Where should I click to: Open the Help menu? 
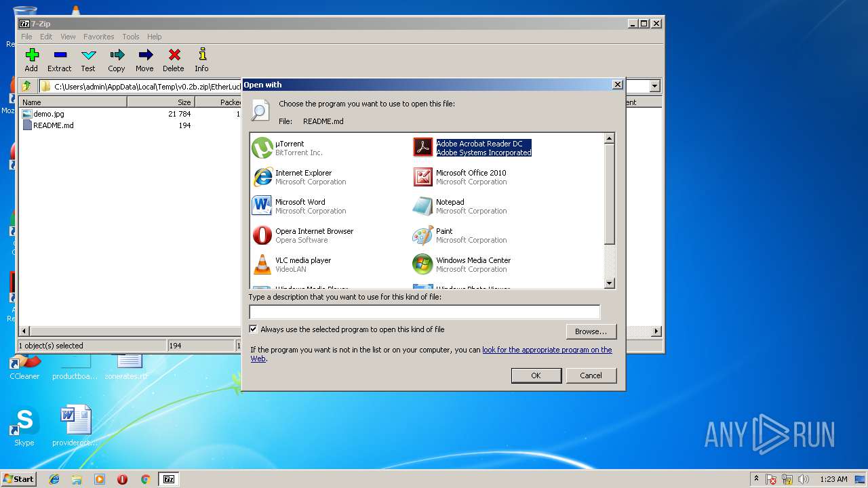155,37
